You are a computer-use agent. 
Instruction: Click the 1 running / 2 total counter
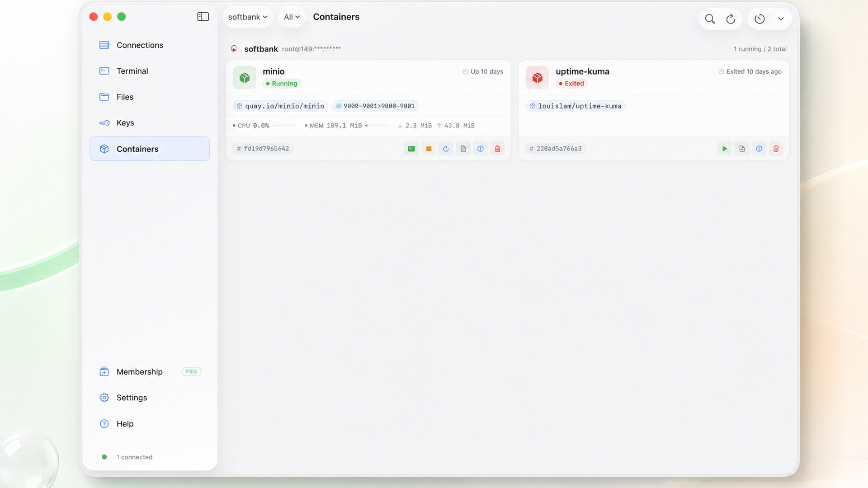tap(760, 49)
